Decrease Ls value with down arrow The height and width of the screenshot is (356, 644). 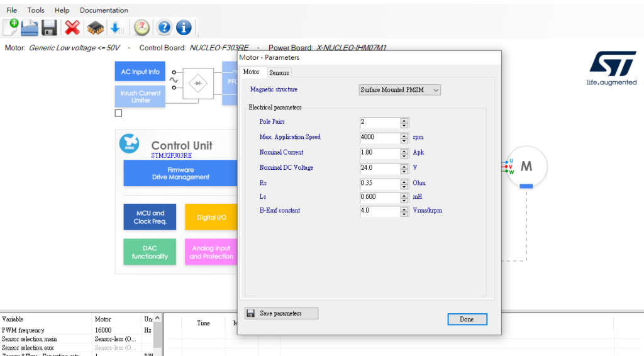click(404, 200)
